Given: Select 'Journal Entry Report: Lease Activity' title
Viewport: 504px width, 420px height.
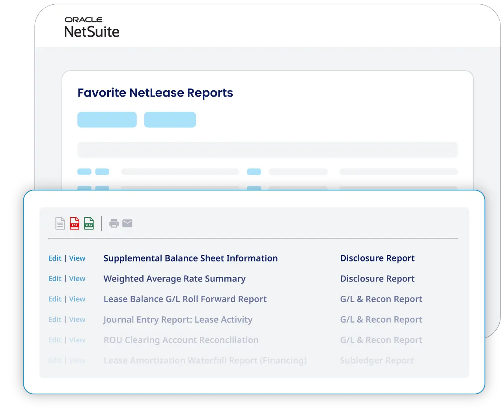Looking at the screenshot, I should click(178, 320).
